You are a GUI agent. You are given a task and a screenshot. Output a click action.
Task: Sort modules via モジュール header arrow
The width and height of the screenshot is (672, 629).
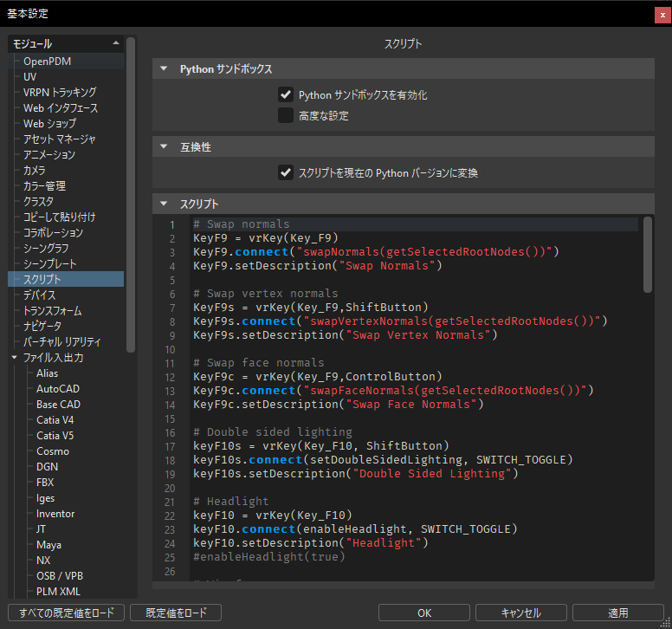point(116,43)
